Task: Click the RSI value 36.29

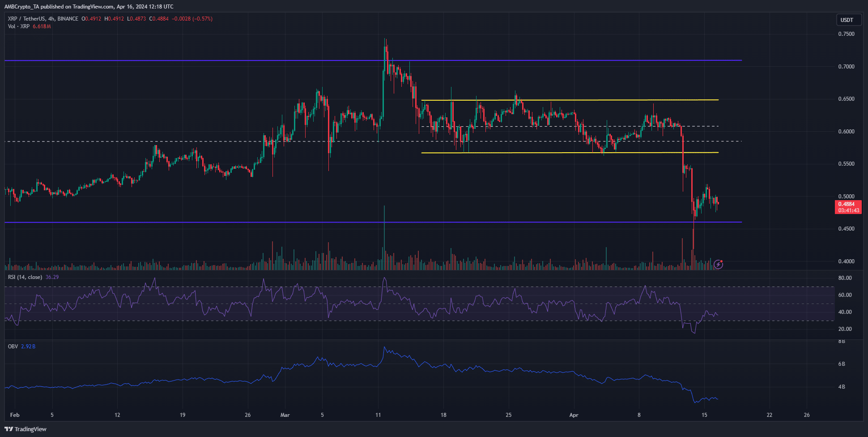Action: click(x=52, y=277)
